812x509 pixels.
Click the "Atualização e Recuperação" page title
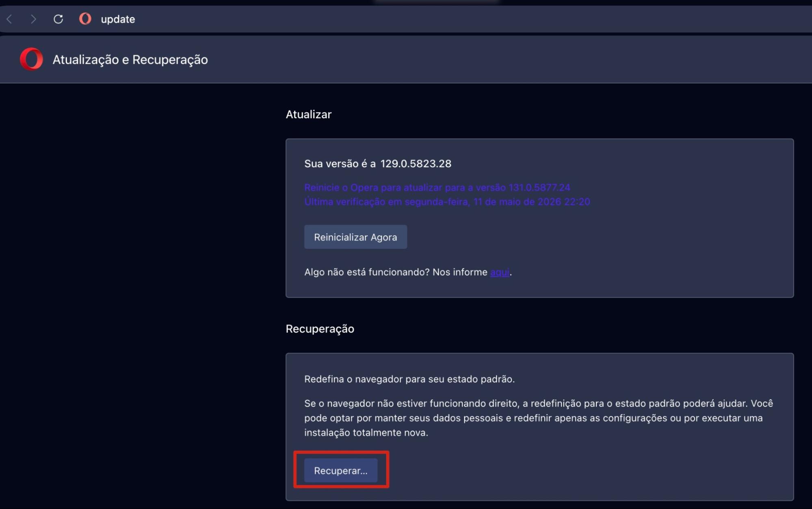(x=130, y=59)
